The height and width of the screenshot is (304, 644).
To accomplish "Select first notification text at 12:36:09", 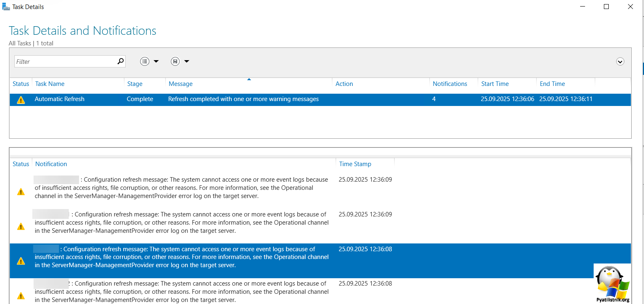I will point(181,188).
